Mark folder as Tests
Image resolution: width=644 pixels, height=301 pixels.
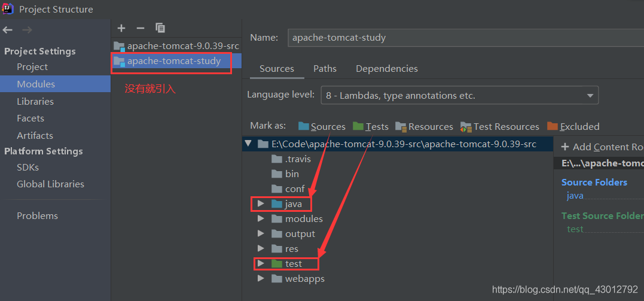point(371,127)
